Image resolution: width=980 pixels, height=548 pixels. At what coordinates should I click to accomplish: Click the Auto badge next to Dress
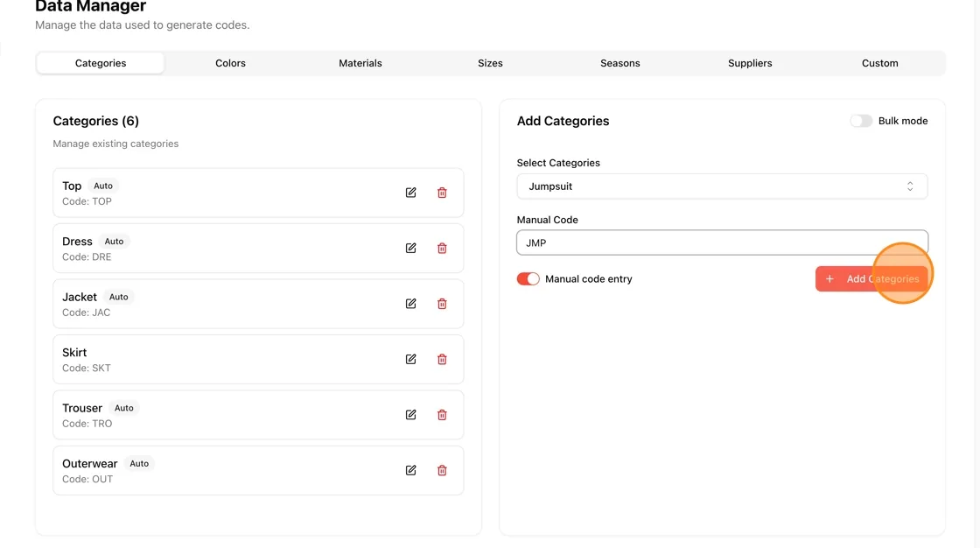114,242
